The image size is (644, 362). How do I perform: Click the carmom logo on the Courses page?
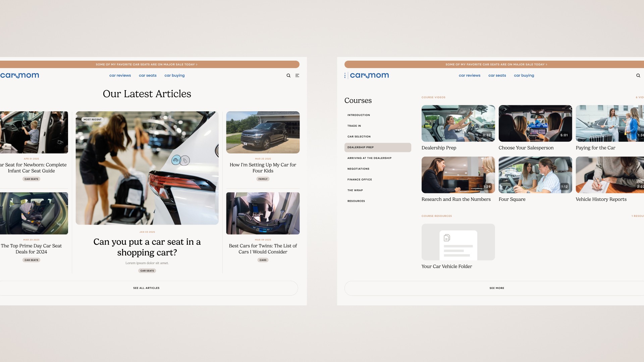point(369,76)
